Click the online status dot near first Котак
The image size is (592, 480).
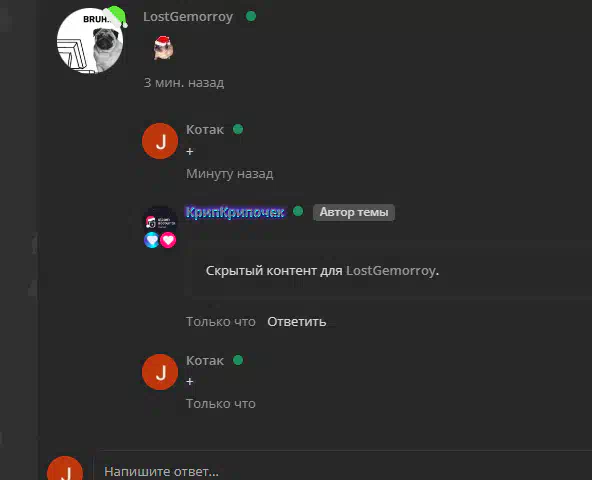pyautogui.click(x=238, y=129)
